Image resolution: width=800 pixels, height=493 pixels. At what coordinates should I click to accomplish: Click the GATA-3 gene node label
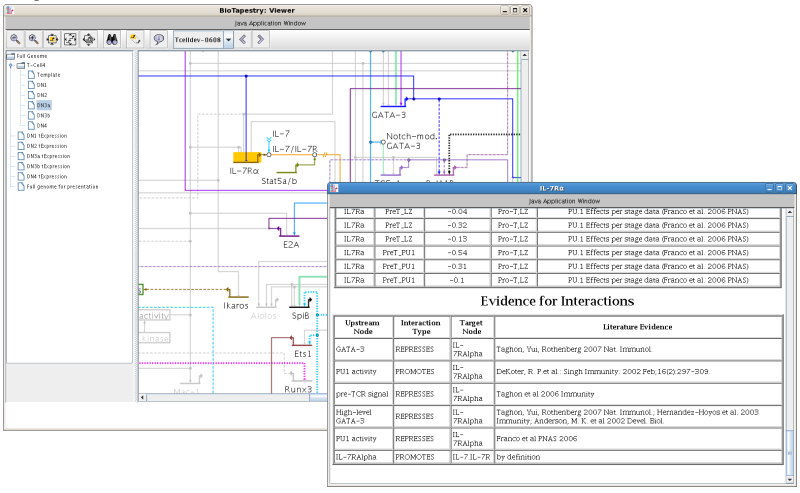pyautogui.click(x=389, y=115)
